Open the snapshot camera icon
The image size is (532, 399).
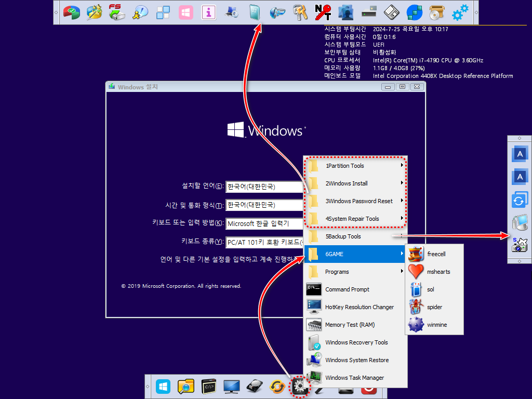520,245
